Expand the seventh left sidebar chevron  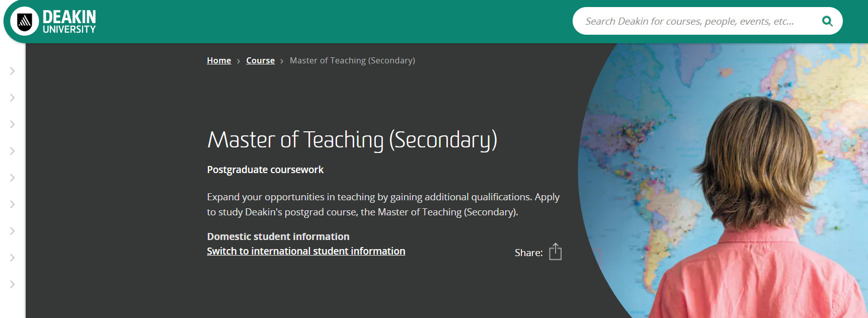tap(13, 231)
